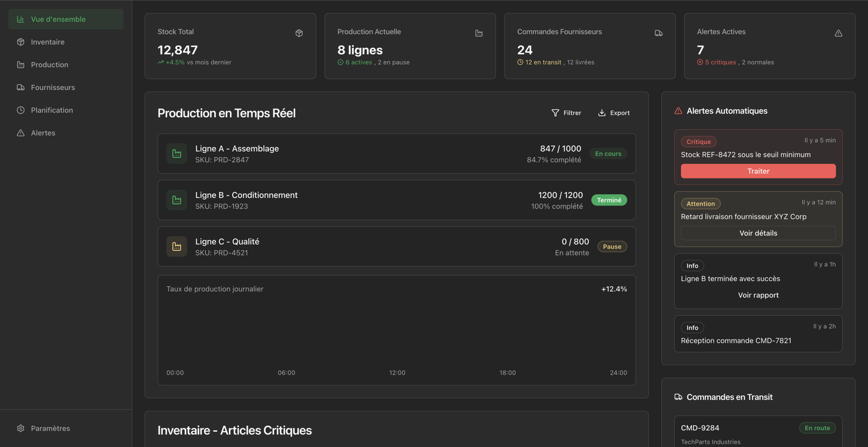
Task: Click the SKU: PRD-4521 text
Action: click(x=221, y=253)
